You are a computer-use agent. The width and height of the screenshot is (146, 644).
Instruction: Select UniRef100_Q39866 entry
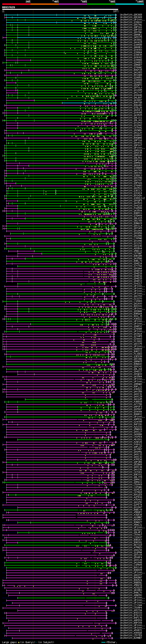pos(131,60)
